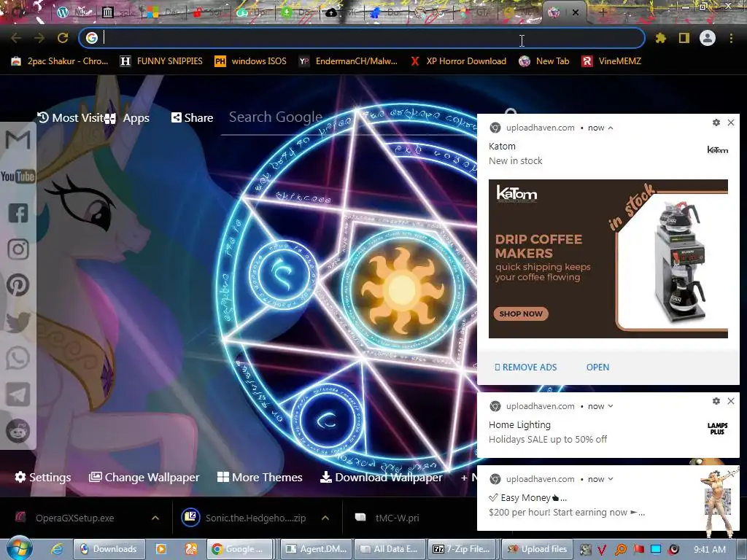Expand OperaGXSetup.exe download options arrow
The image size is (747, 560).
pos(155,518)
